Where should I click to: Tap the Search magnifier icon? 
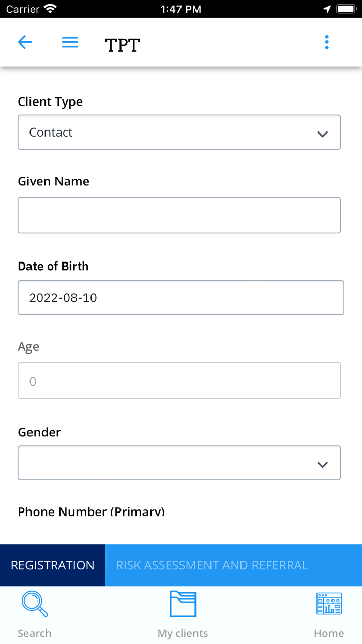pyautogui.click(x=35, y=604)
